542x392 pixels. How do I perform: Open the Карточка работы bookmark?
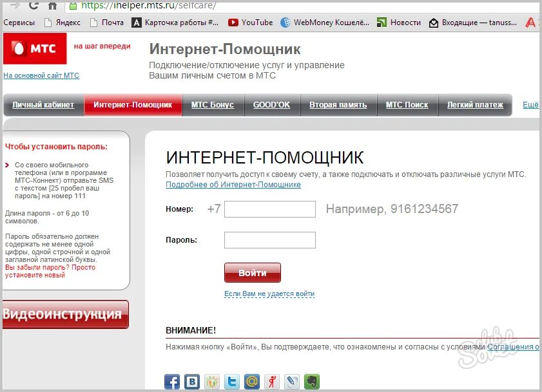click(x=175, y=23)
